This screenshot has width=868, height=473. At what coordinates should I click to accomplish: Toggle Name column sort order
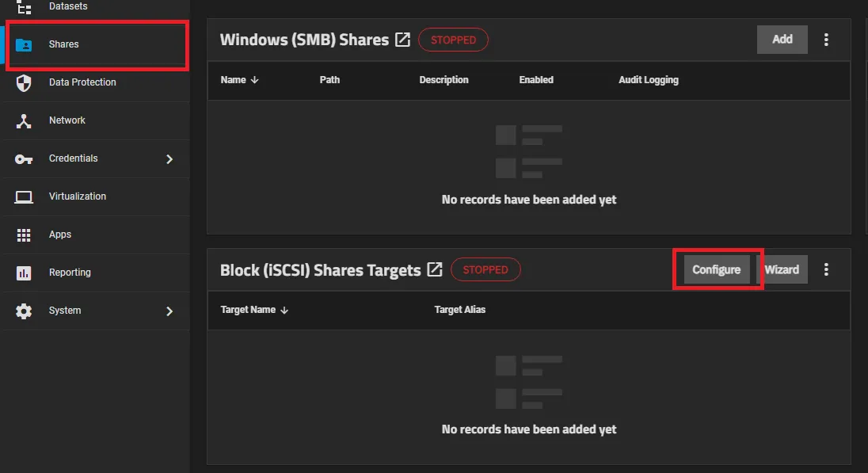click(x=255, y=80)
